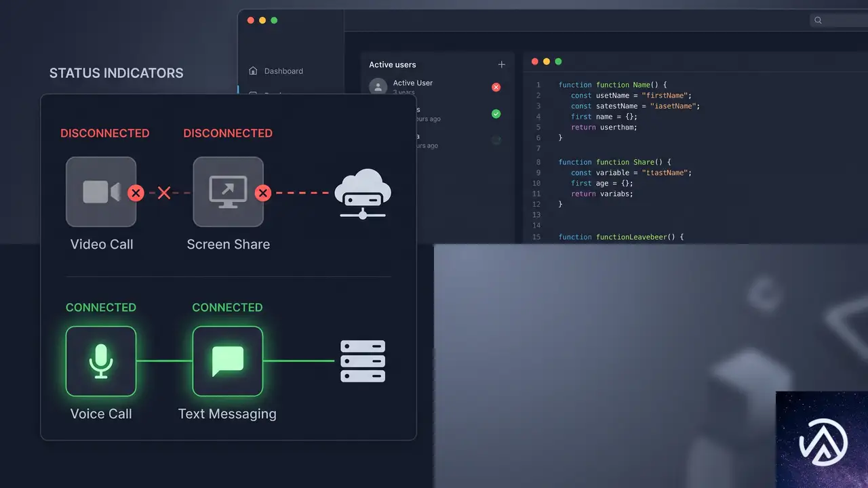Select the server rack icon
The width and height of the screenshot is (868, 488).
[x=363, y=361]
